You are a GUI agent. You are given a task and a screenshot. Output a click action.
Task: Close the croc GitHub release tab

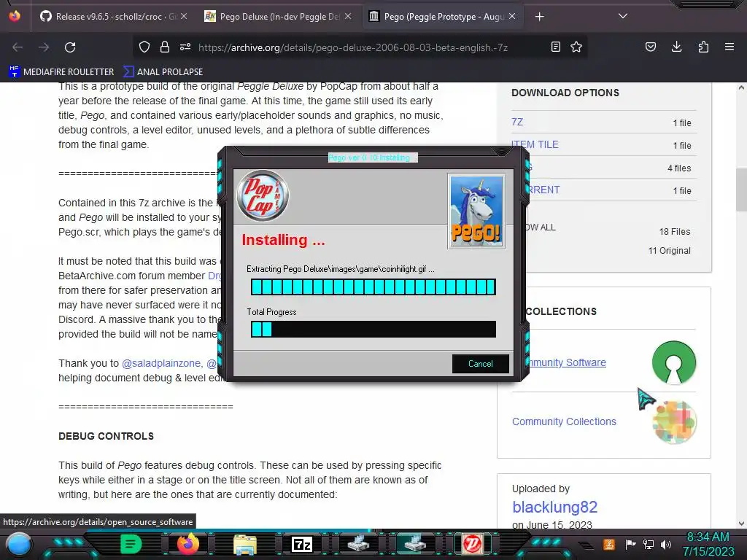[184, 16]
